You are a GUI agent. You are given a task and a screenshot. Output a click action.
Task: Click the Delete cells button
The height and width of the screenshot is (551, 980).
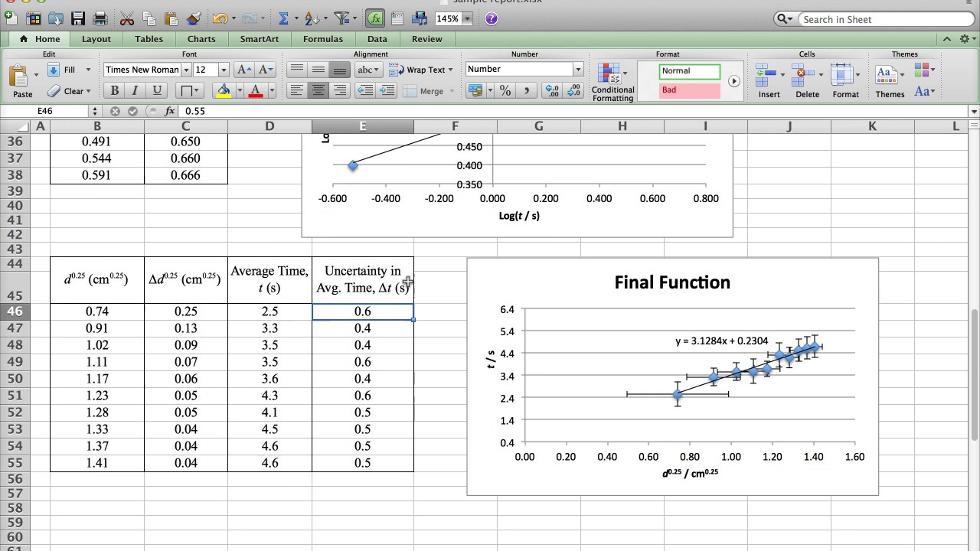[807, 81]
